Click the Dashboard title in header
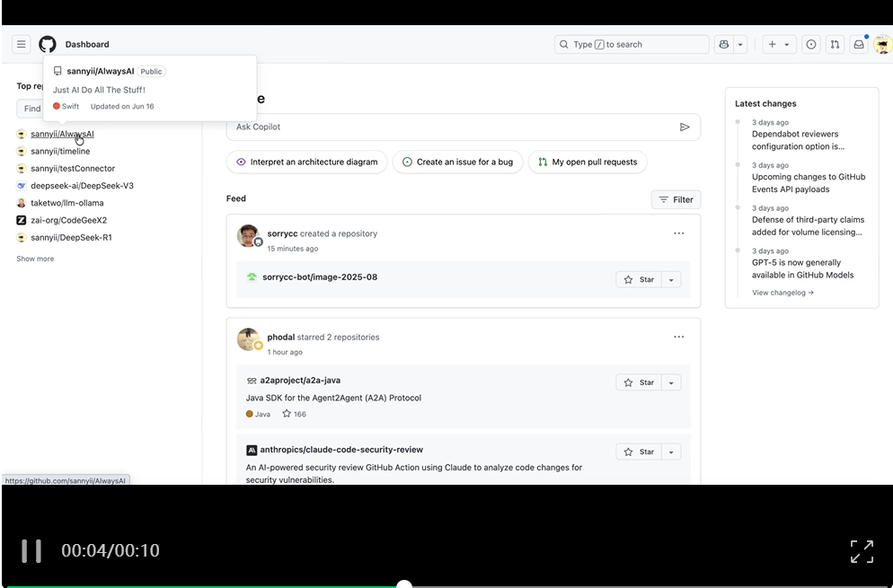This screenshot has height=588, width=893. (87, 44)
